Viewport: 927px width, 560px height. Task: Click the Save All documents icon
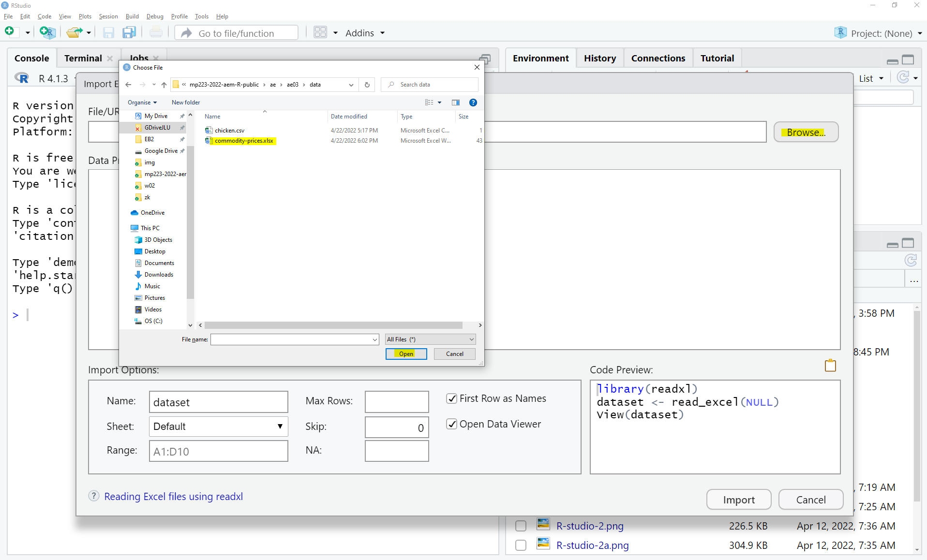click(129, 32)
